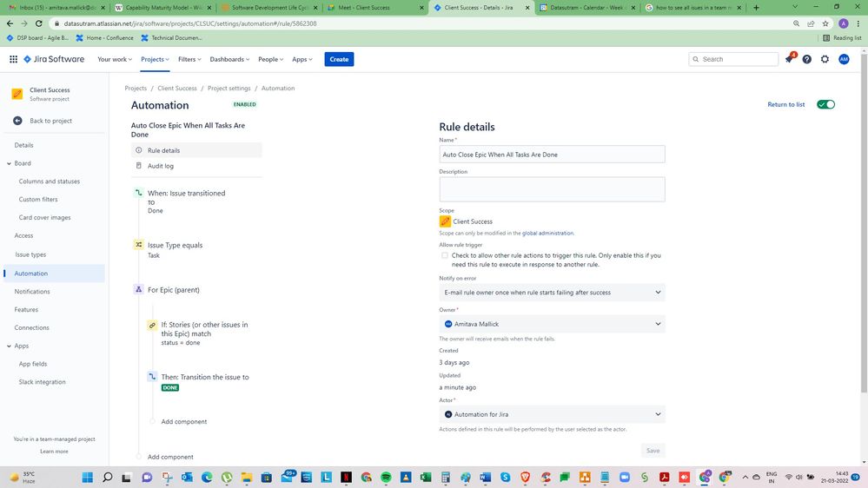Viewport: 868px width, 488px height.
Task: Click the Audit log document icon
Action: 138,166
